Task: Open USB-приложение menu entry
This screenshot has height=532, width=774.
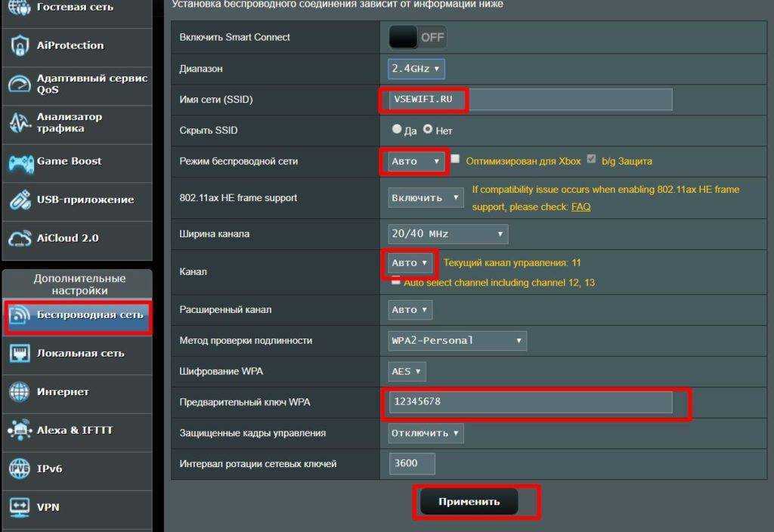Action: pos(77,201)
